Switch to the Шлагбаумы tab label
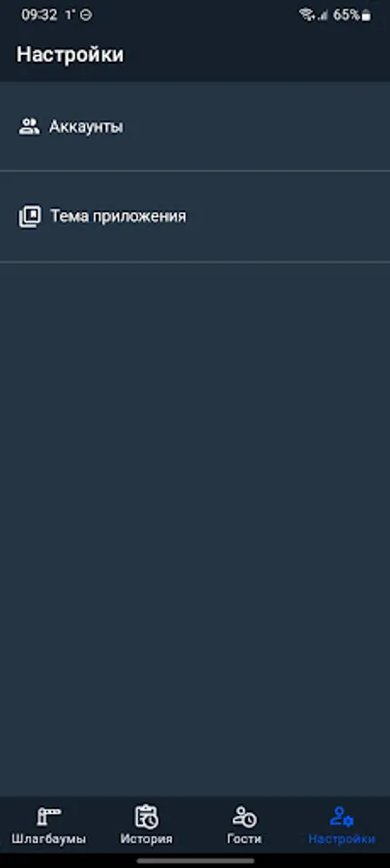This screenshot has height=868, width=390. [48, 839]
